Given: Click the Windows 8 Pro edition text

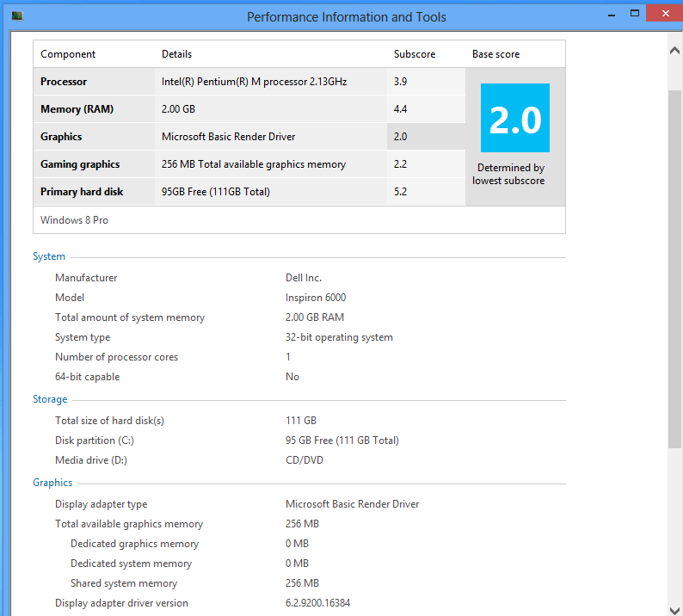Looking at the screenshot, I should (x=74, y=220).
